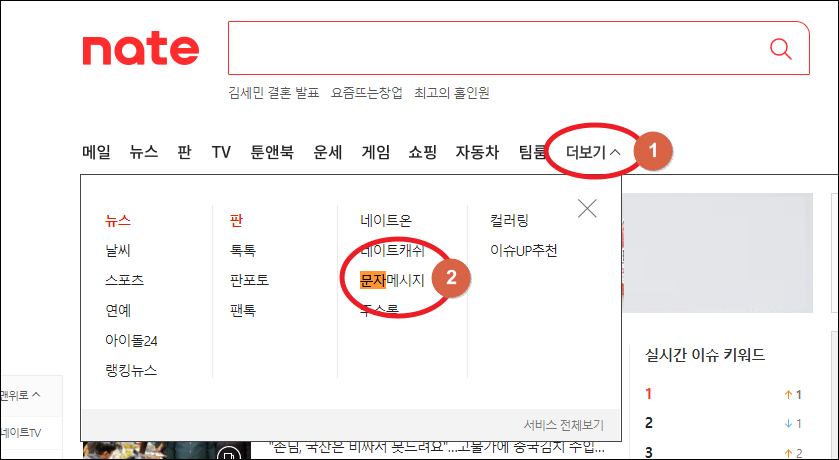Open 문자메시지 in the dropdown panel
This screenshot has height=460, width=839.
point(392,280)
